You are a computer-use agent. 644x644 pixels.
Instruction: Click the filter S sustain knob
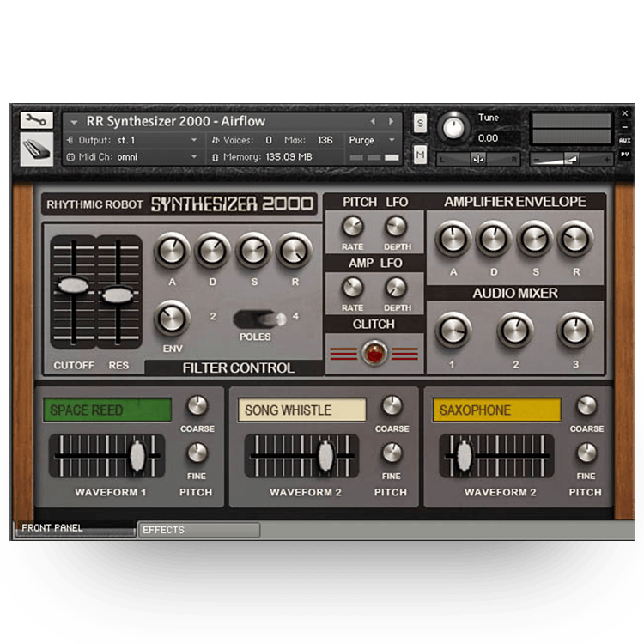pos(253,251)
